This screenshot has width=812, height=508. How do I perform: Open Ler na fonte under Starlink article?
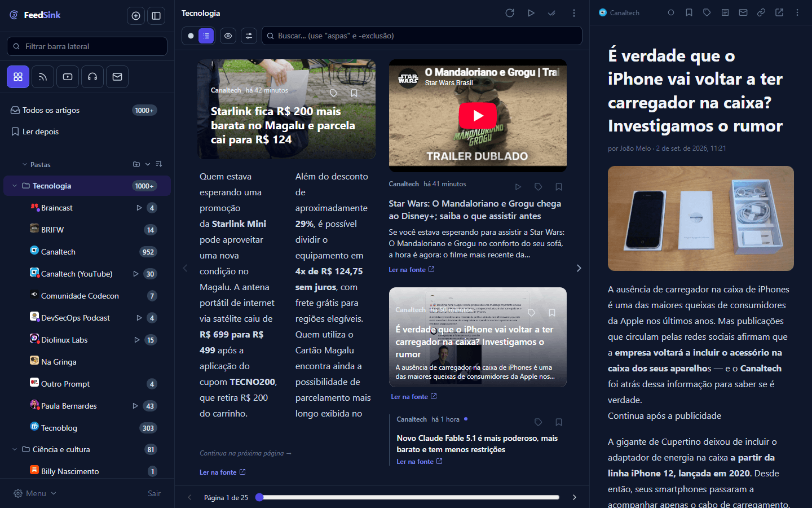point(223,472)
